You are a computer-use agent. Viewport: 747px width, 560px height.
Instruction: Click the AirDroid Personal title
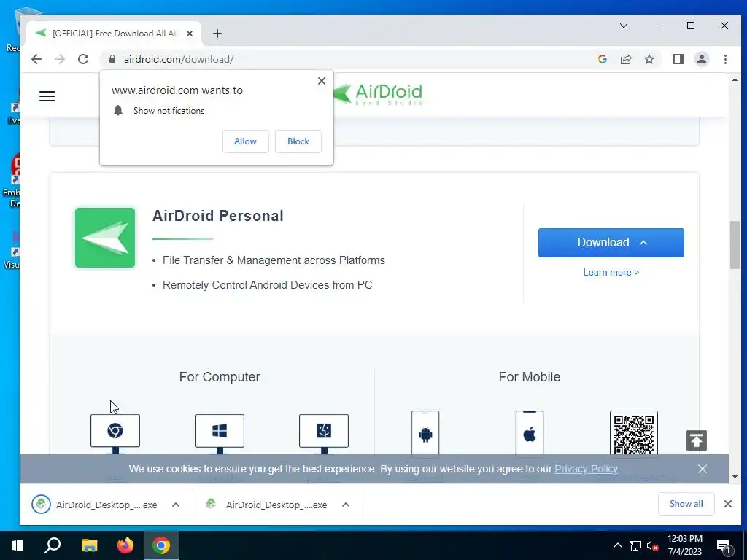click(x=217, y=216)
